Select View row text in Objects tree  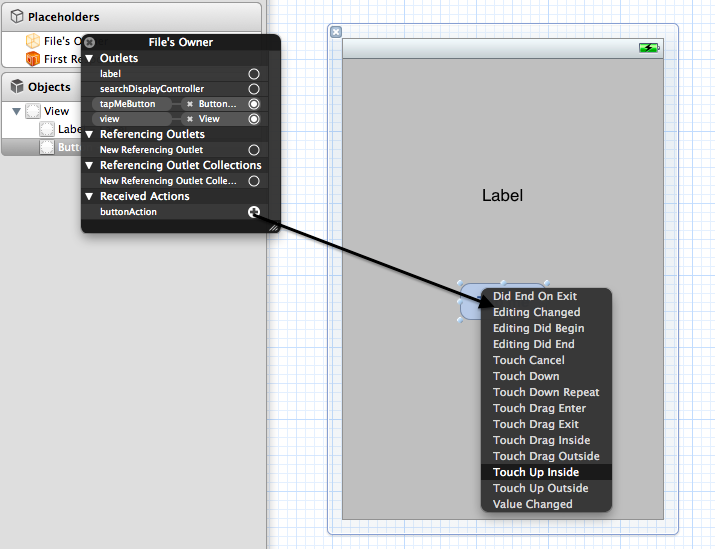point(57,111)
